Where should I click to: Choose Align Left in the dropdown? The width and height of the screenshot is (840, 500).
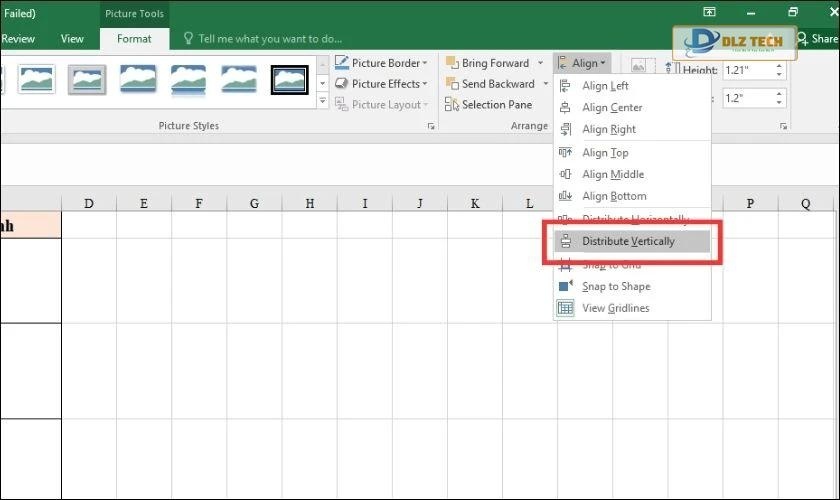(x=605, y=86)
